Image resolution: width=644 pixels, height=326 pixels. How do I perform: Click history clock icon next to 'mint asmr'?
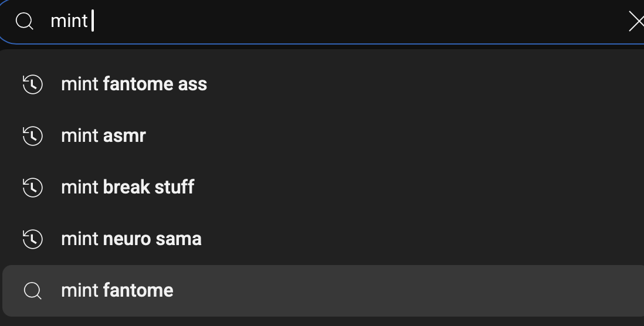32,136
